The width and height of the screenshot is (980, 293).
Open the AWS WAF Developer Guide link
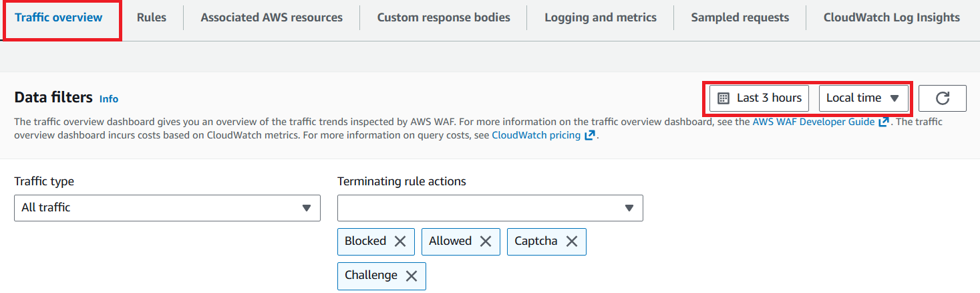(813, 122)
